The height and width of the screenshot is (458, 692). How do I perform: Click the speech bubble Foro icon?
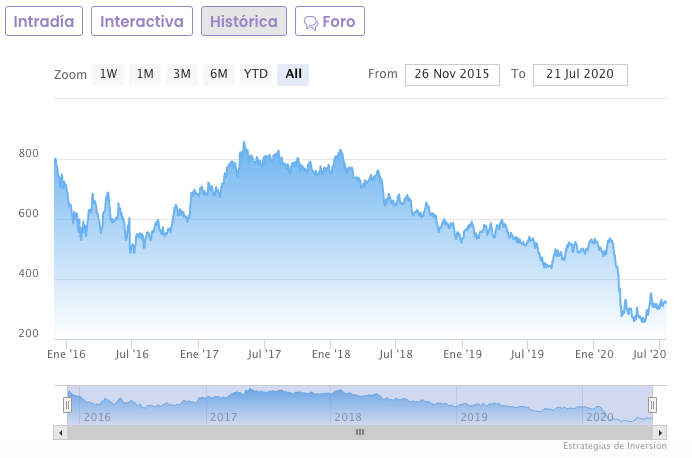(x=311, y=22)
